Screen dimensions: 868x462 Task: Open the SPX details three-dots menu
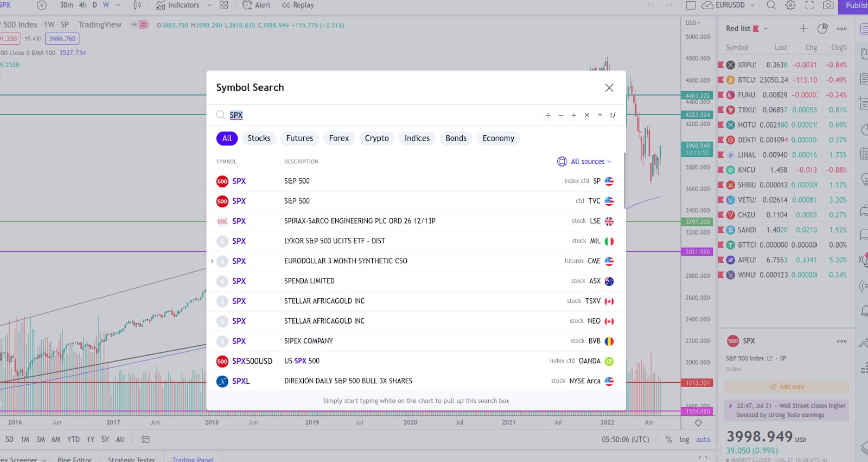click(841, 341)
